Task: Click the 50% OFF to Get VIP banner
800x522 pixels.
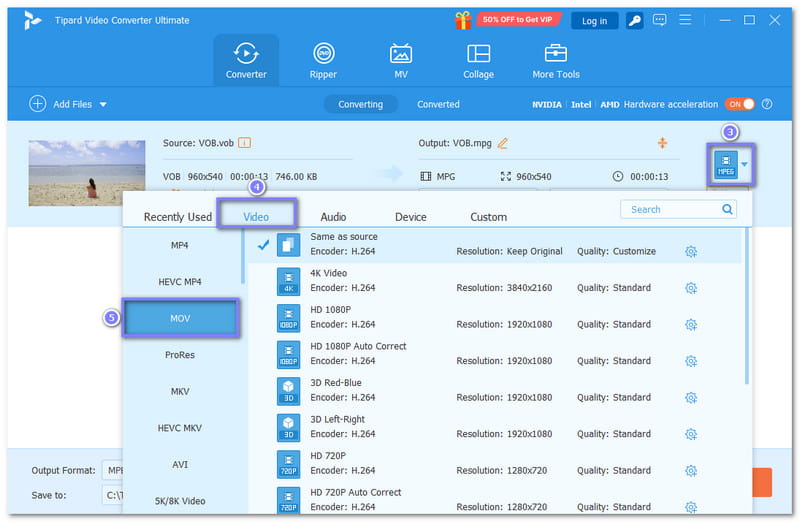Action: click(517, 19)
